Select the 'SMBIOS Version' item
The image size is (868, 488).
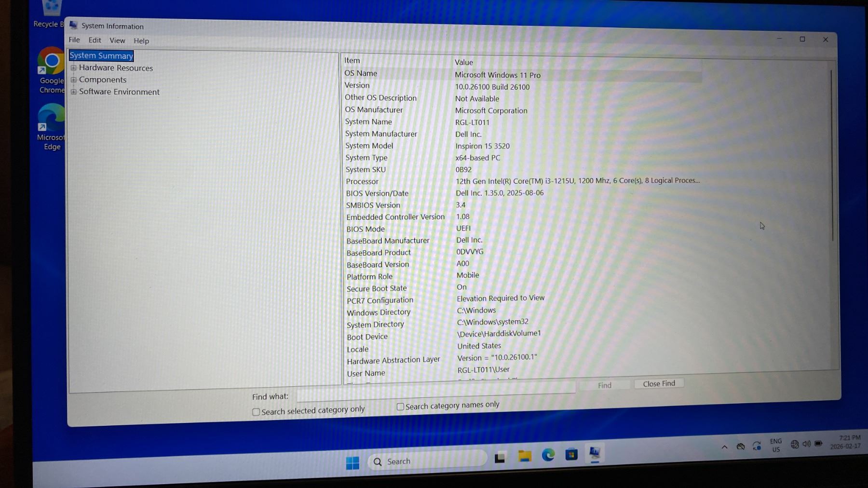pyautogui.click(x=373, y=205)
